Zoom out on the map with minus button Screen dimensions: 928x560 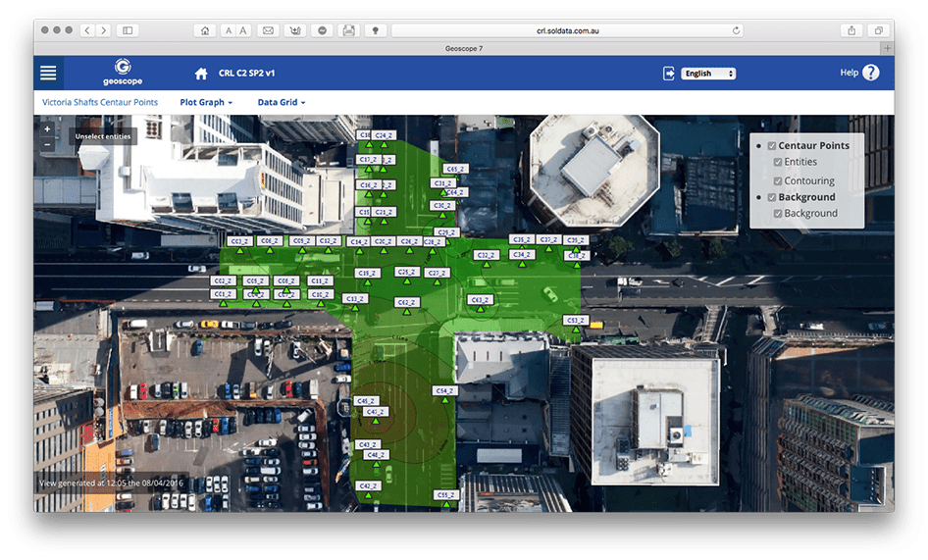click(47, 144)
